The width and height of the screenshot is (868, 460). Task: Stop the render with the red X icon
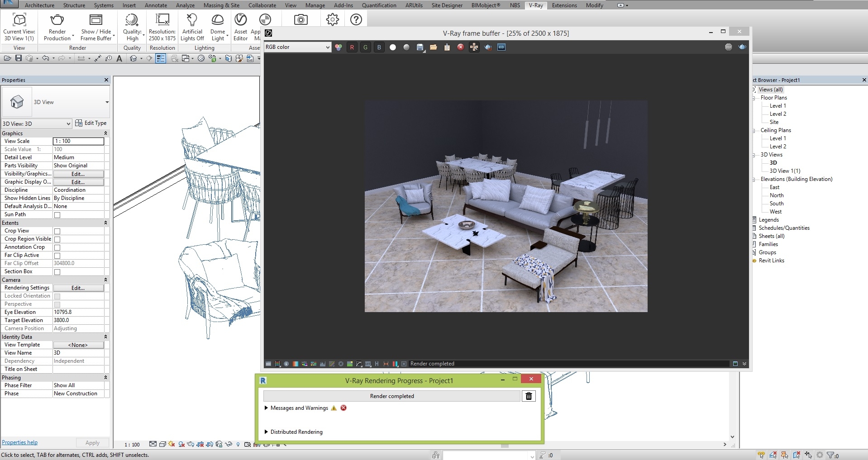[461, 47]
